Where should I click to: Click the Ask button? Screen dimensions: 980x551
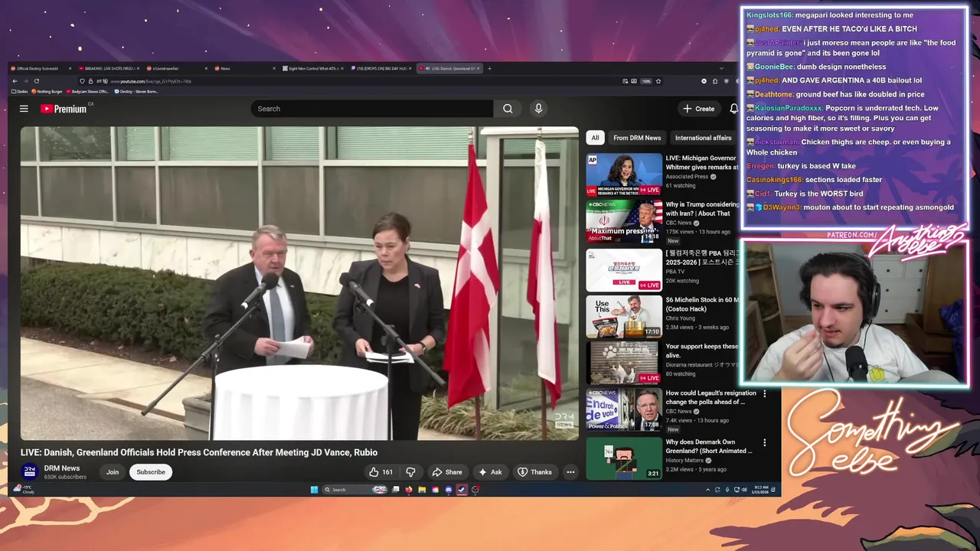click(x=490, y=472)
